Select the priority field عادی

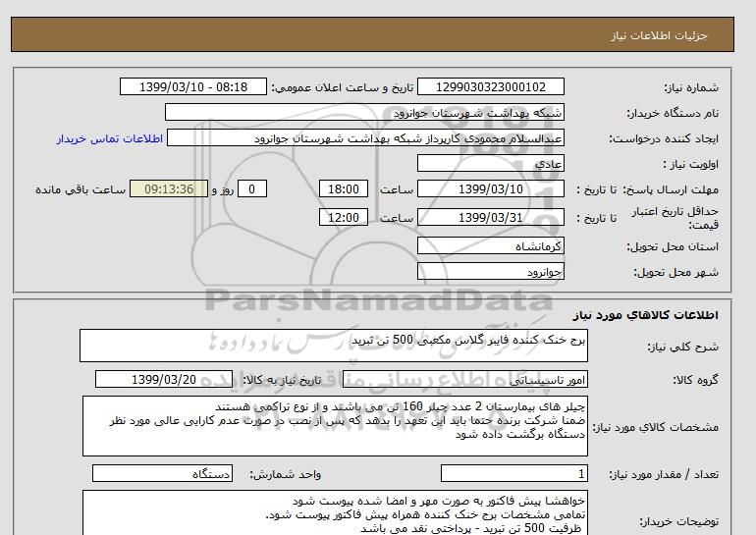click(490, 163)
